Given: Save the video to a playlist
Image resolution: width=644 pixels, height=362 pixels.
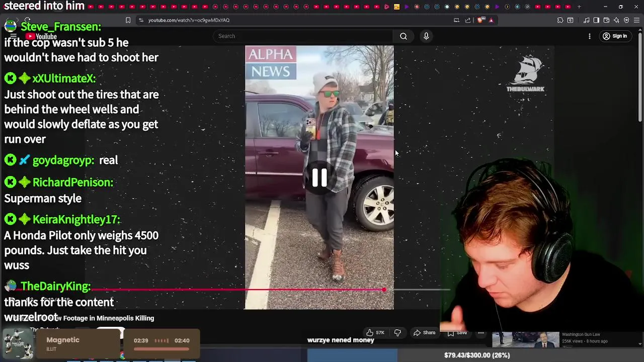Looking at the screenshot, I should coord(457,333).
